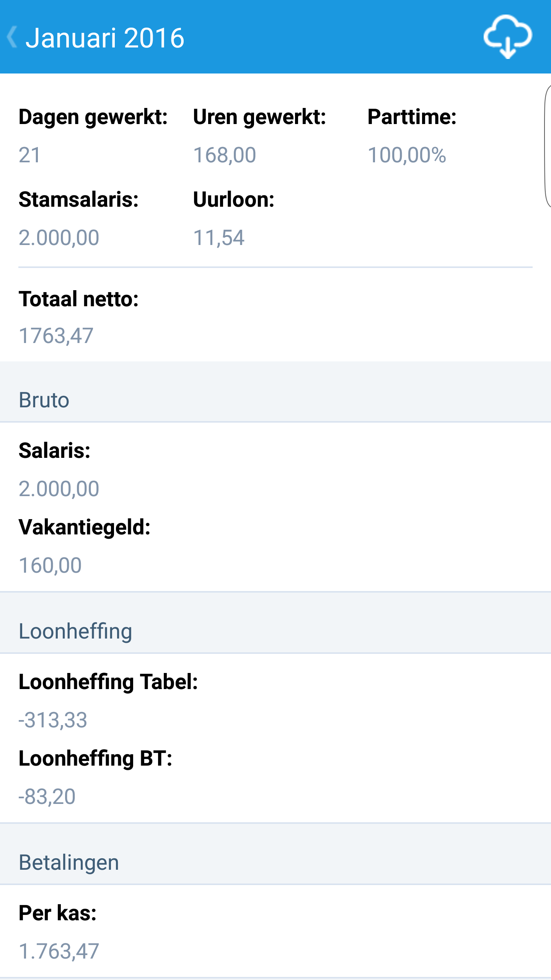Select the Bruto section header
The height and width of the screenshot is (980, 551).
(x=44, y=400)
